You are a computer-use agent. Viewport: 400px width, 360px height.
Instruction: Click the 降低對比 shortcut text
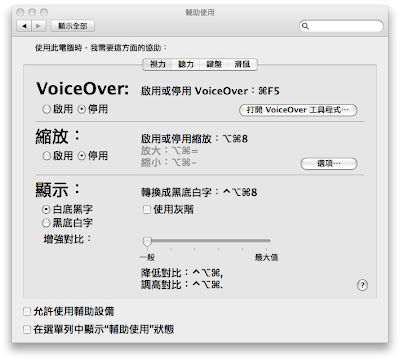pyautogui.click(x=182, y=273)
